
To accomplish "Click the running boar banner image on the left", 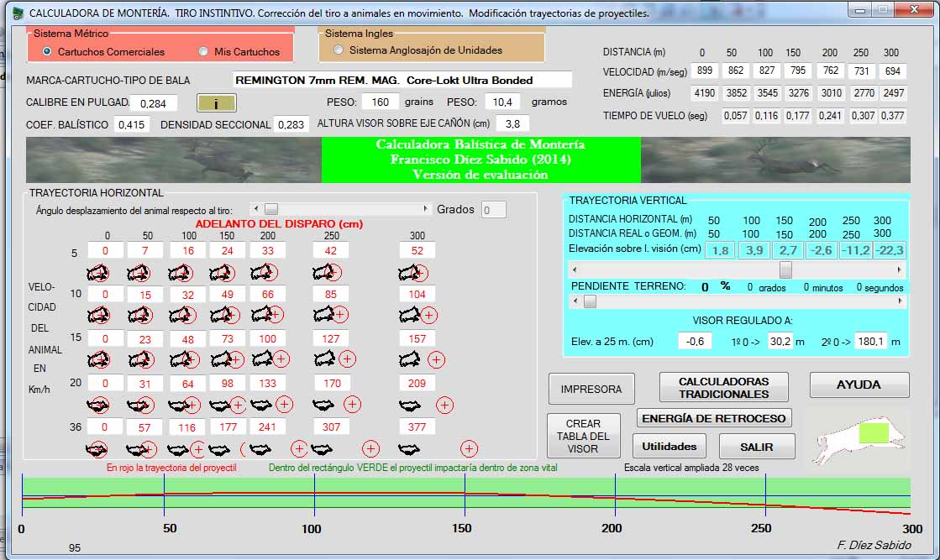I will 173,160.
